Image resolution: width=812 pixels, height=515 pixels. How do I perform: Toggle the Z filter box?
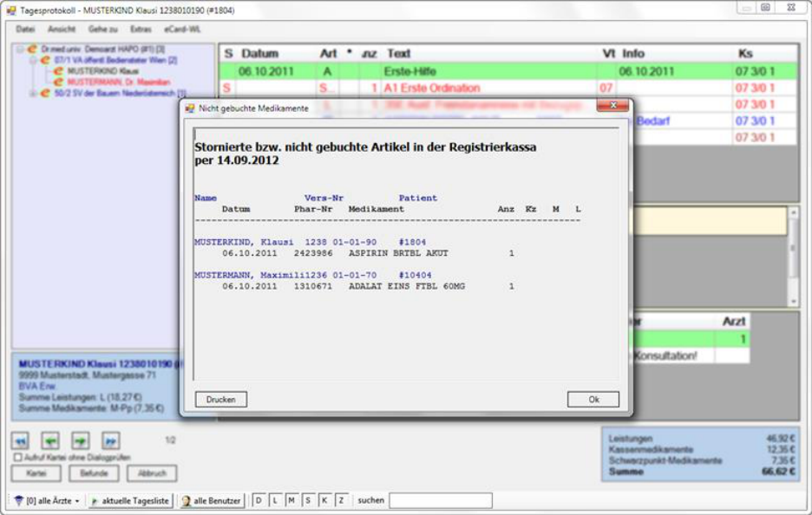pos(341,500)
